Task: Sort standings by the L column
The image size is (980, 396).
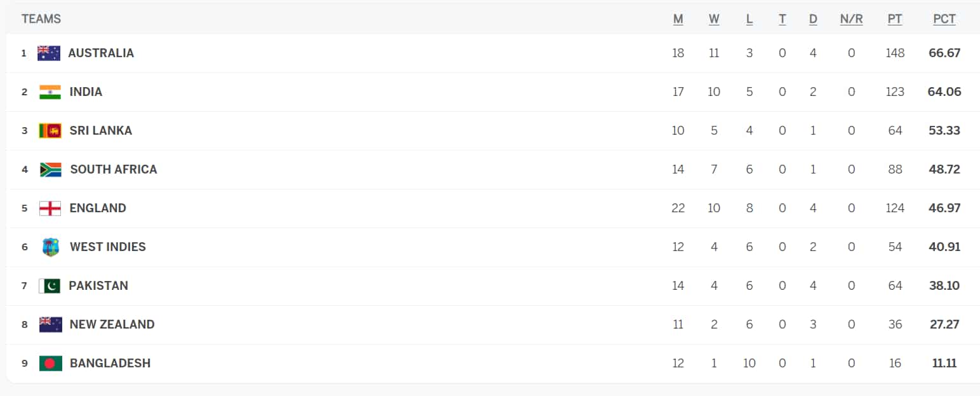Action: (749, 18)
